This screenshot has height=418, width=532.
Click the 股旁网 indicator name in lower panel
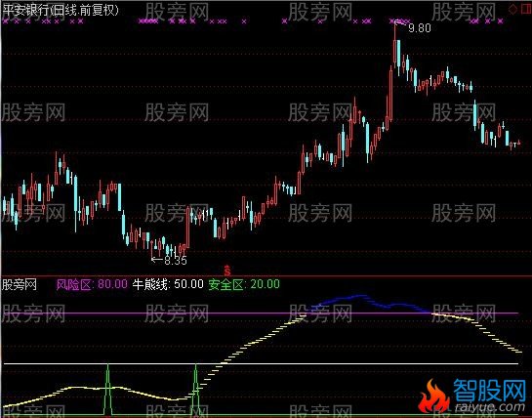click(20, 284)
